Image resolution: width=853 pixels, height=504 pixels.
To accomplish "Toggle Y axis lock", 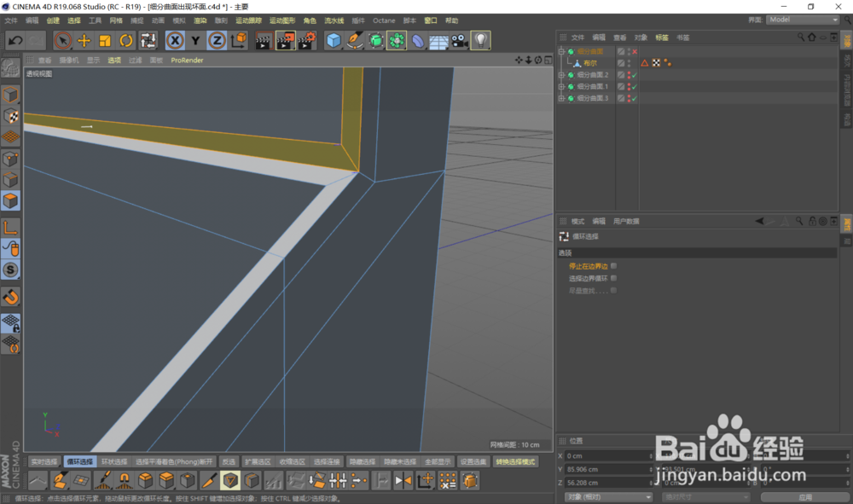I will [x=195, y=41].
